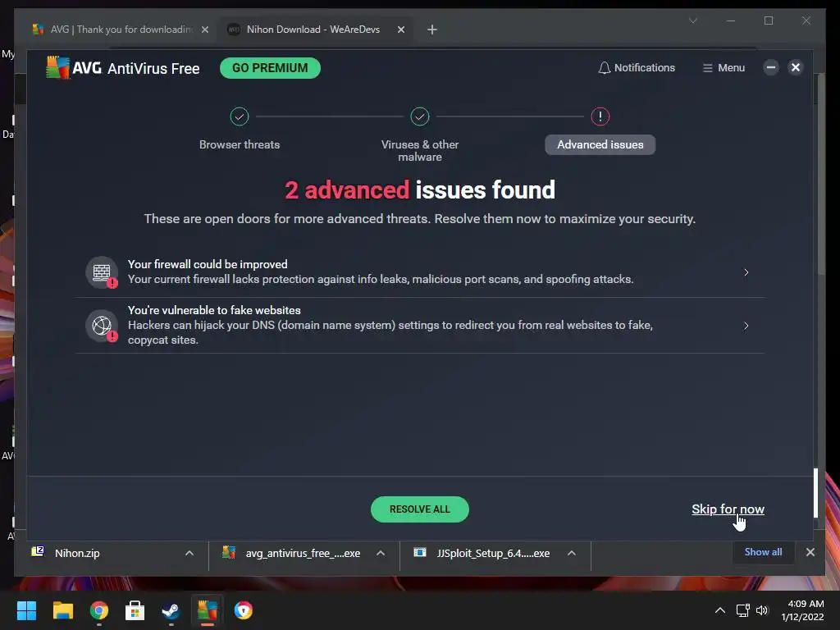The height and width of the screenshot is (630, 840).
Task: Click the Viruses & other malware checkmark step
Action: point(420,116)
